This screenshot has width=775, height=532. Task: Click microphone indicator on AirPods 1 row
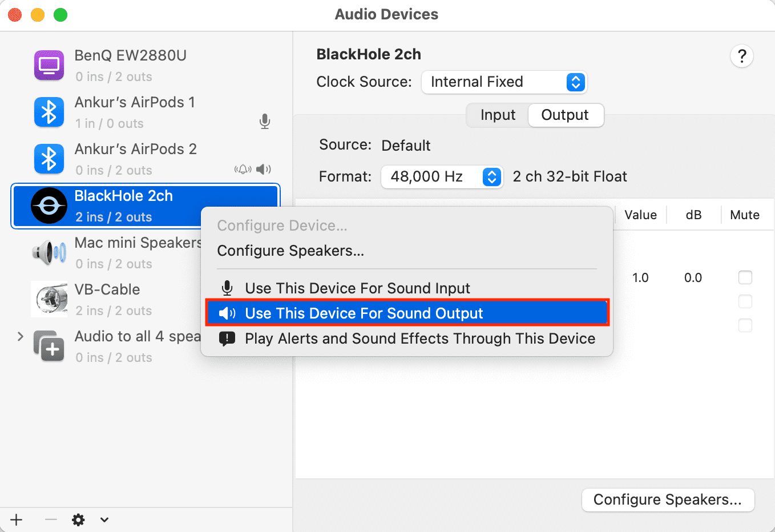[x=265, y=122]
